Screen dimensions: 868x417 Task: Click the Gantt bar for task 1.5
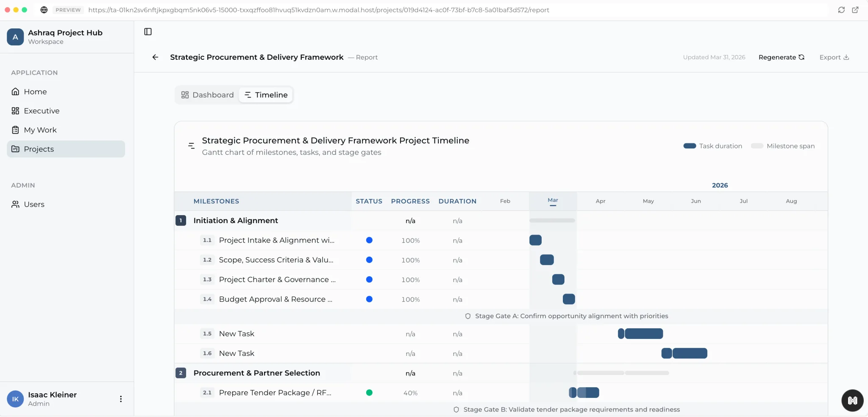coord(640,334)
